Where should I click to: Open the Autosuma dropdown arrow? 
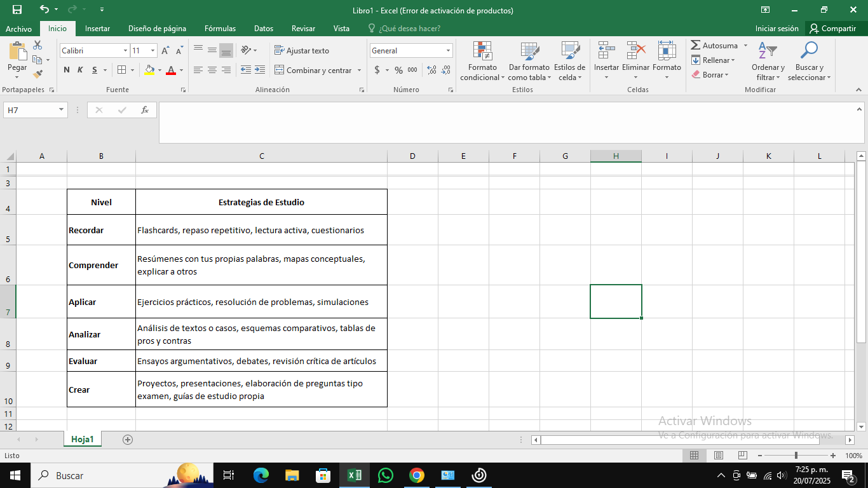pos(745,46)
